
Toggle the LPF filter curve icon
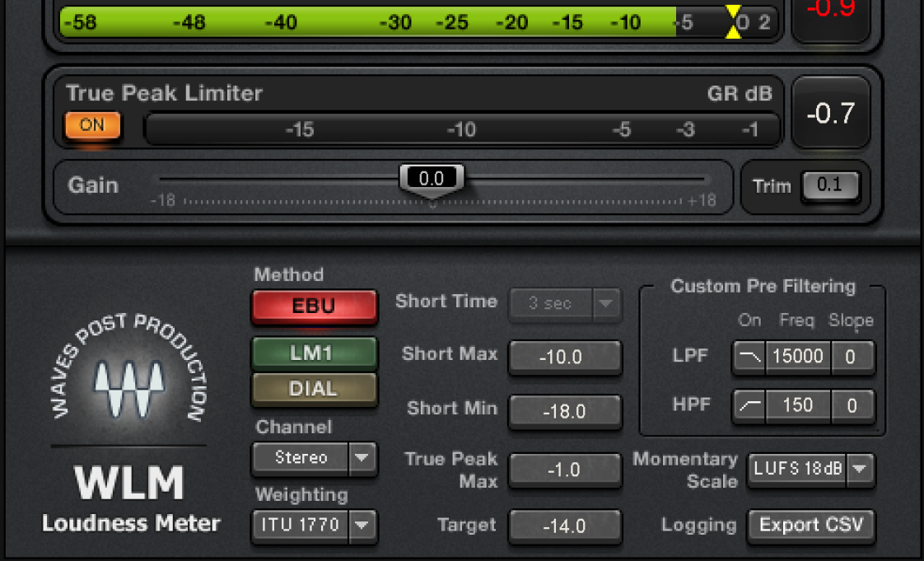pos(749,357)
